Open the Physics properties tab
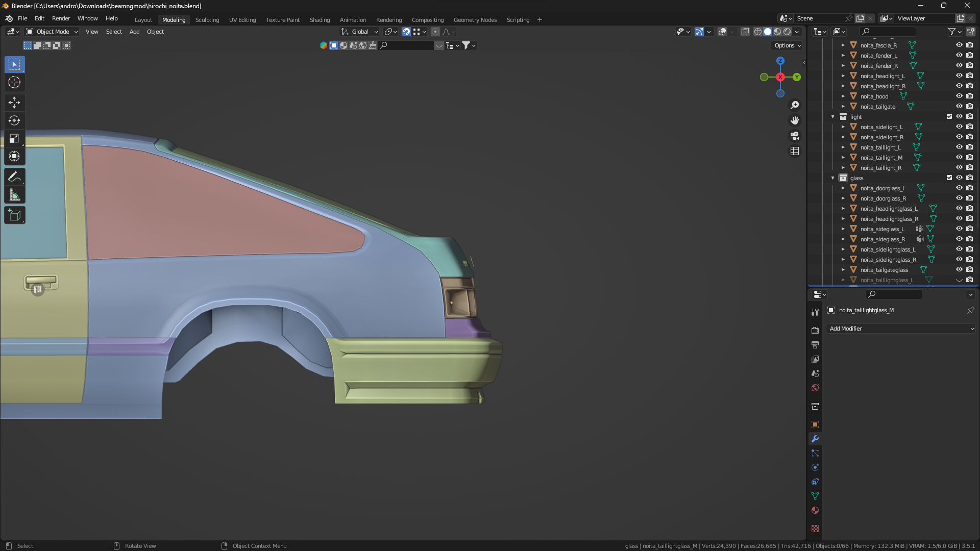The height and width of the screenshot is (551, 980). click(815, 467)
